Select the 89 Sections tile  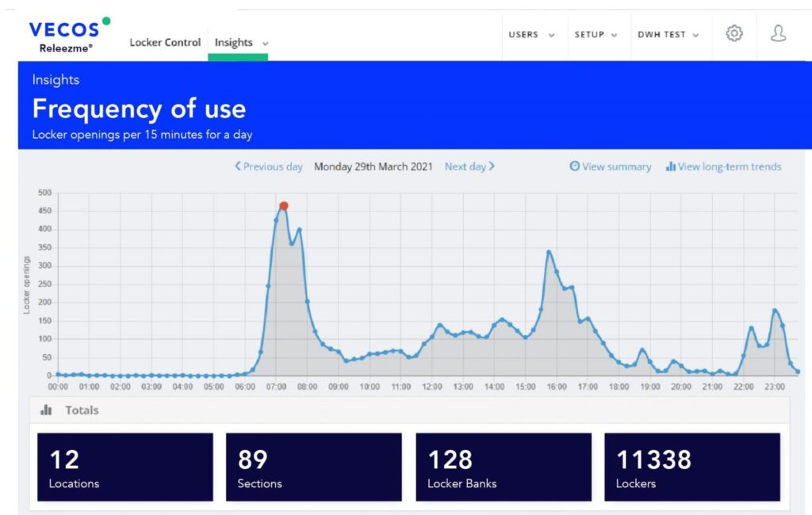313,467
